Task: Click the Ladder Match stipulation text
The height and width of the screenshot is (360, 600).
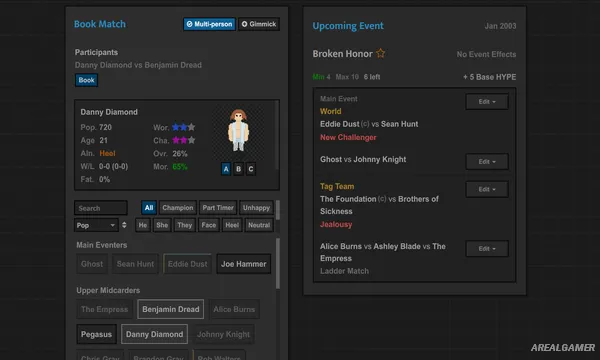Action: (344, 271)
